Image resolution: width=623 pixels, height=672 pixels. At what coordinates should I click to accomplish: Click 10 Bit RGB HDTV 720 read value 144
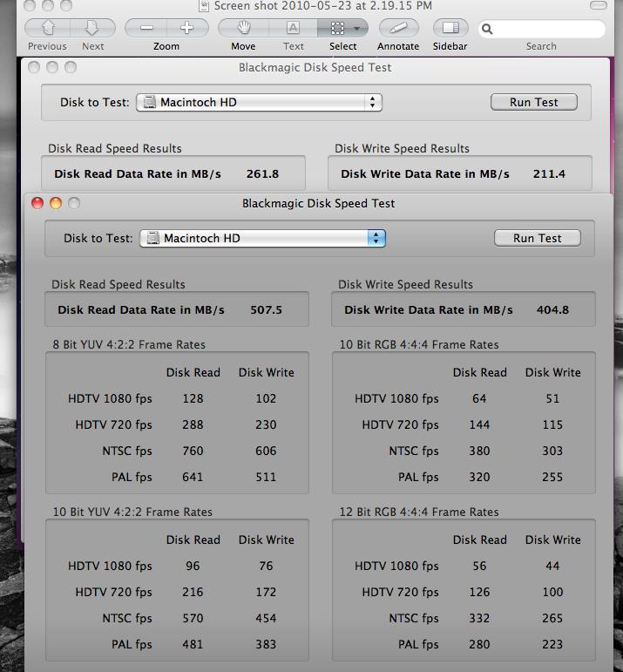[479, 424]
